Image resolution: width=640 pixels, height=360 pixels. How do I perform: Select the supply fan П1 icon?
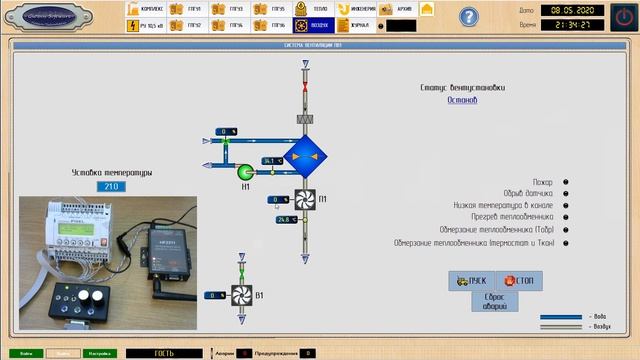pyautogui.click(x=305, y=200)
